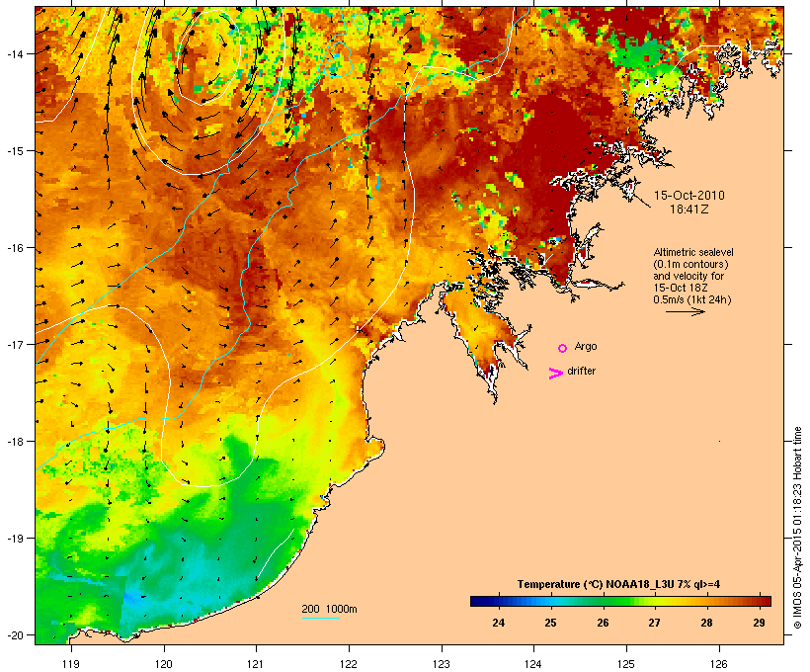Viewport: 810px width, 672px height.
Task: Click the temperature color bar legend
Action: tap(620, 601)
